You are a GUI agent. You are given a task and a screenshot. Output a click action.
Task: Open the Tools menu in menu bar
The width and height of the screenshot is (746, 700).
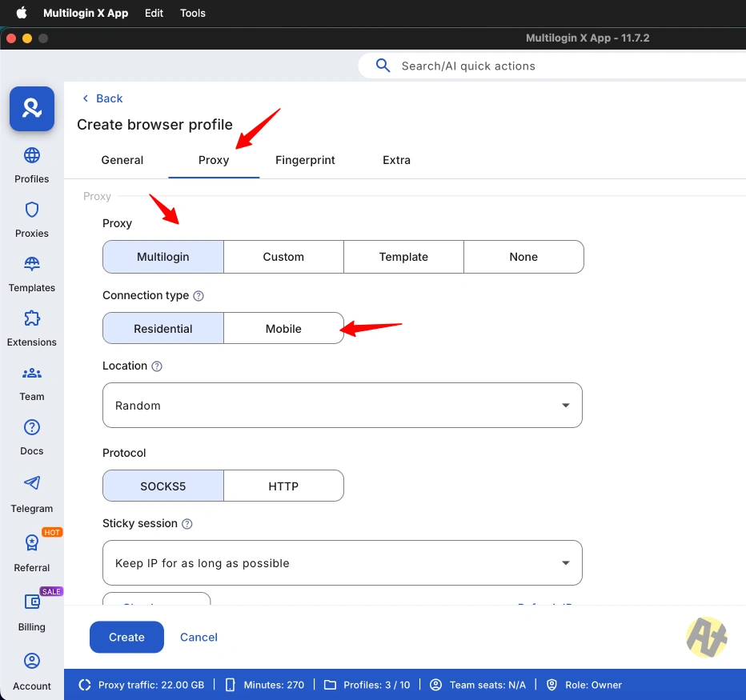click(193, 14)
